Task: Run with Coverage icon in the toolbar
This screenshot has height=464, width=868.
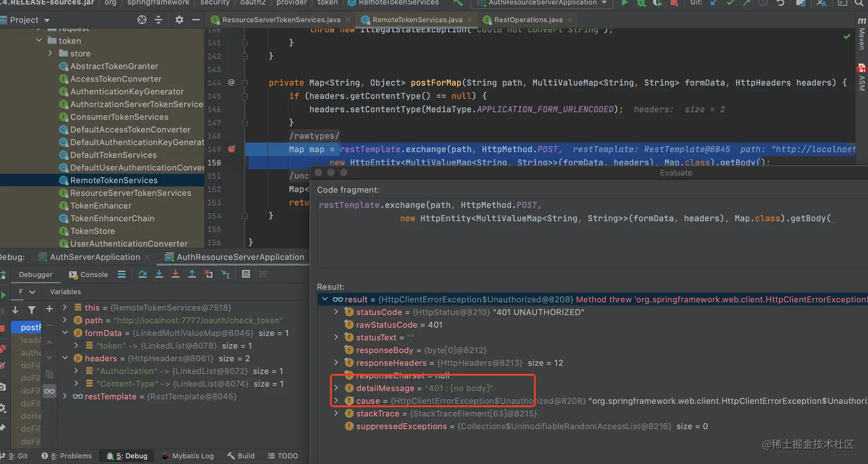Action: (x=658, y=3)
